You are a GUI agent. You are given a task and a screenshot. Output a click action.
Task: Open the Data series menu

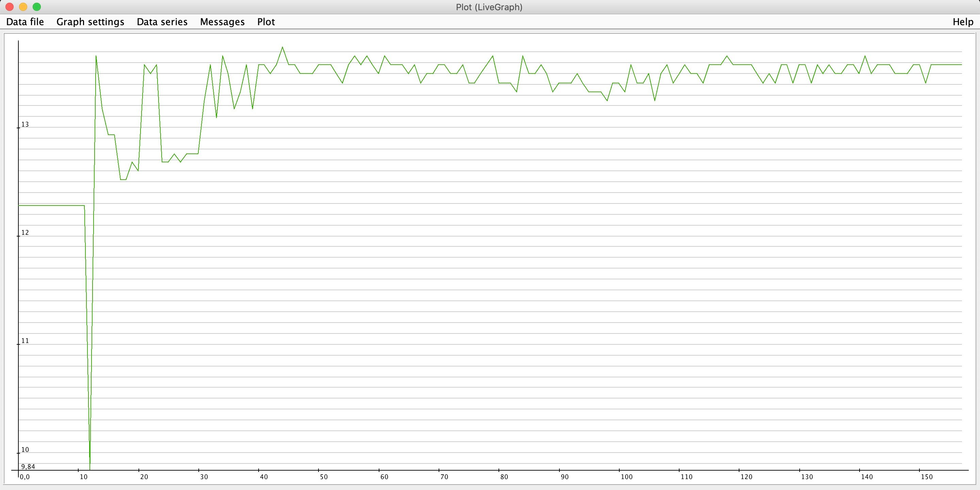point(162,22)
